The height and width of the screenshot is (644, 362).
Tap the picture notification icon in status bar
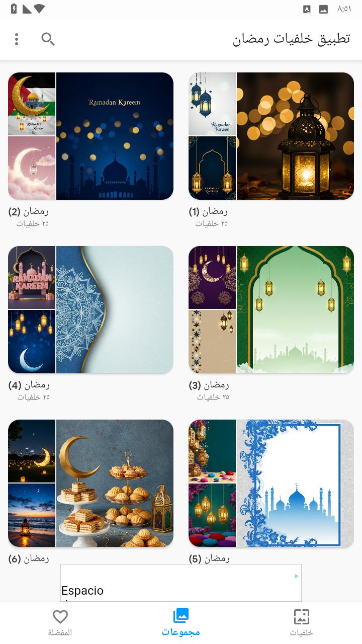pyautogui.click(x=323, y=9)
